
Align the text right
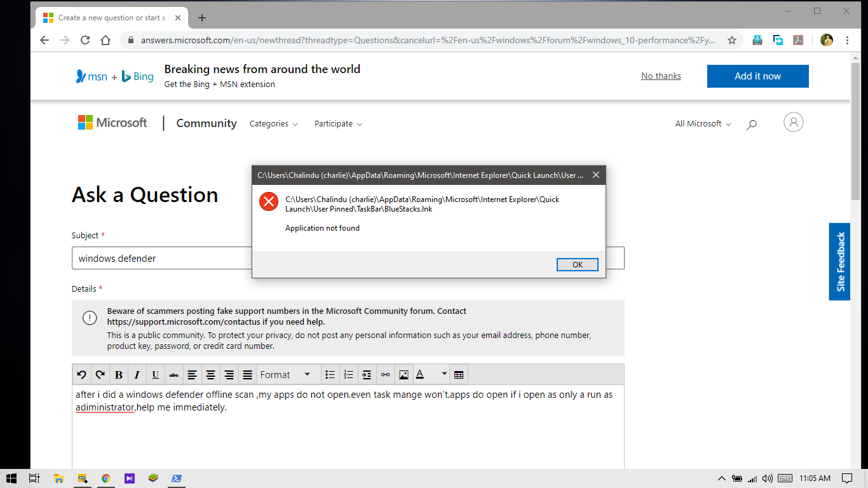click(x=229, y=375)
